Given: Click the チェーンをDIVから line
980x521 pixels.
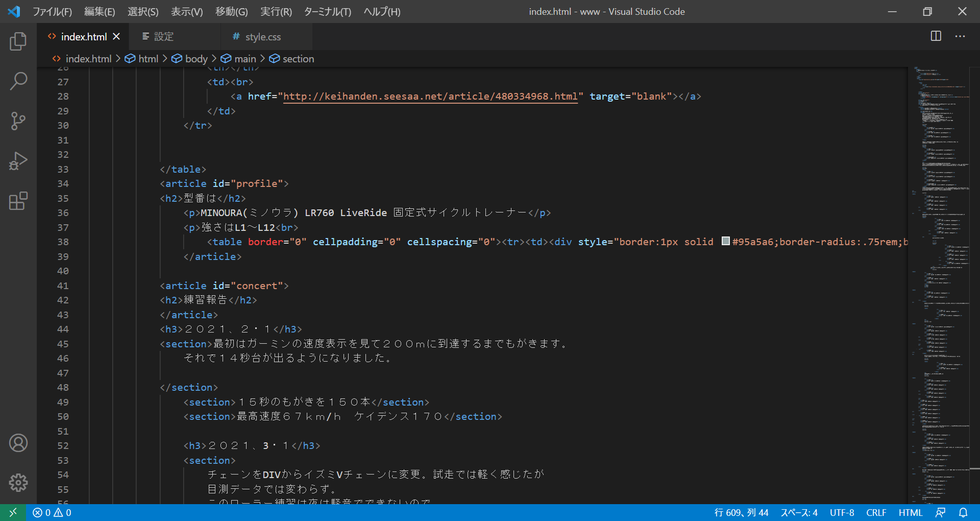Looking at the screenshot, I should pos(376,475).
